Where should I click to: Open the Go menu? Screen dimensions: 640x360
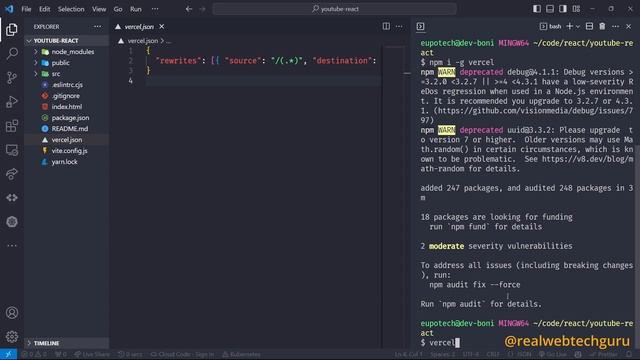tap(118, 9)
